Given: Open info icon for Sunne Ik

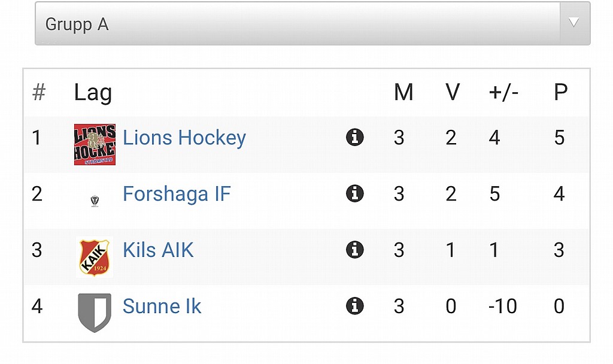Looking at the screenshot, I should point(355,306).
